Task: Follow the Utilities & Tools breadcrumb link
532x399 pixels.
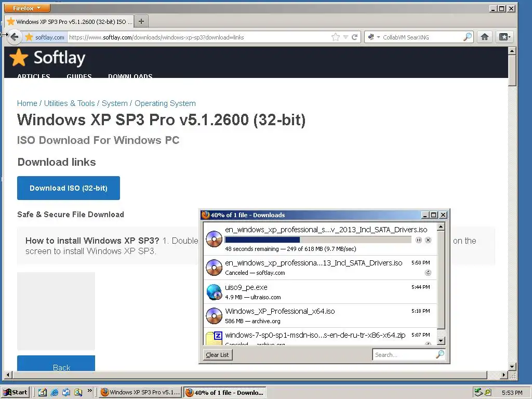Action: (x=69, y=103)
